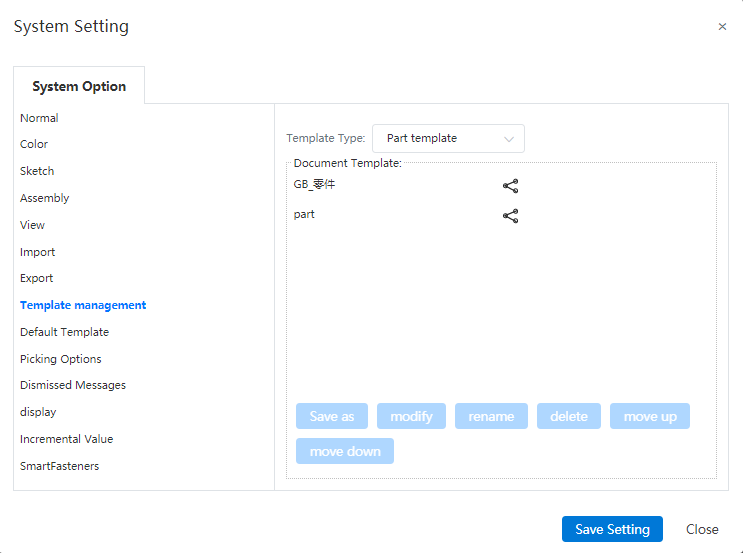Image resolution: width=743 pixels, height=553 pixels.
Task: Click the chevron arrow in Part template combo box
Action: point(509,139)
